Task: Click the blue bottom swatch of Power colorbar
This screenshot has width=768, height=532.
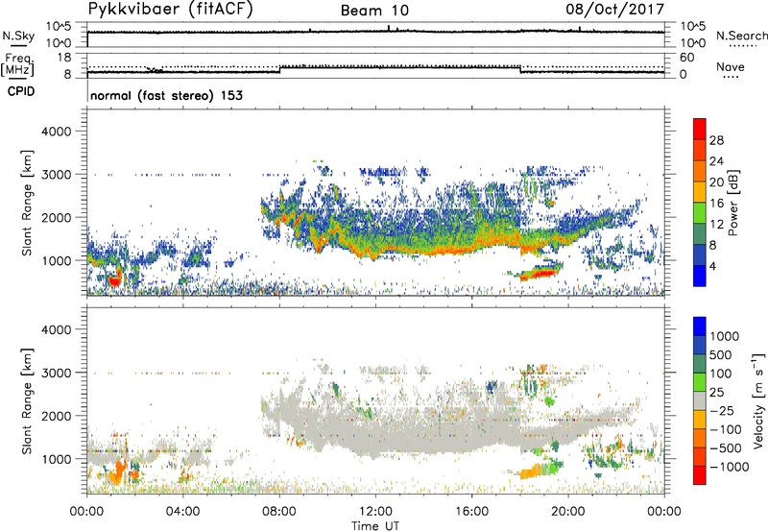Action: 700,276
